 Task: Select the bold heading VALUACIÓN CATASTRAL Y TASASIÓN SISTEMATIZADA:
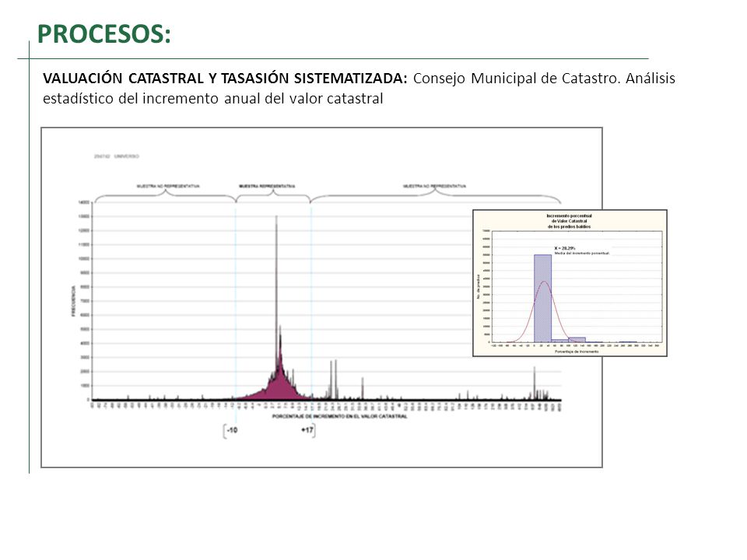(226, 79)
